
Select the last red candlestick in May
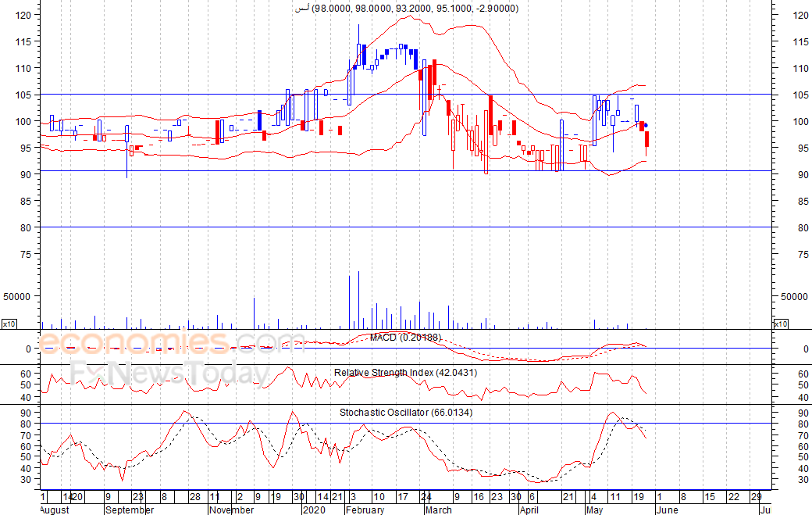tap(646, 140)
